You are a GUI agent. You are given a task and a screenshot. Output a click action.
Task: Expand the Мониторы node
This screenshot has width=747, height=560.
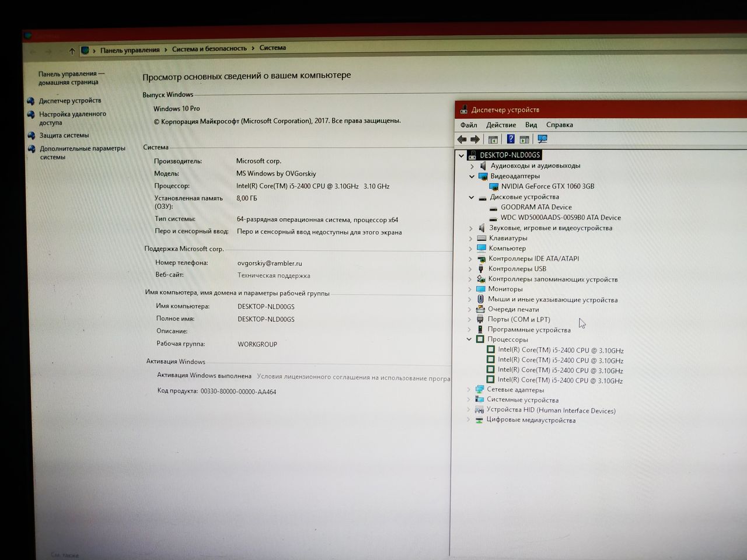click(470, 289)
